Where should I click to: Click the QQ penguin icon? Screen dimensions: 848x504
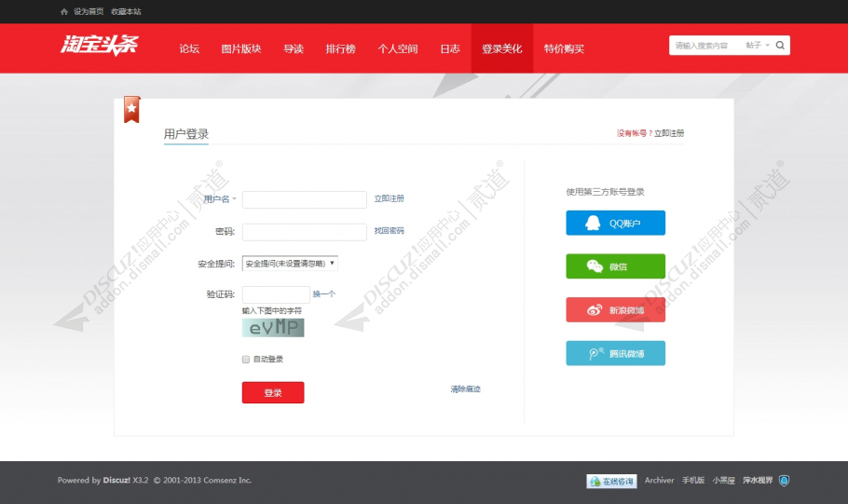593,223
